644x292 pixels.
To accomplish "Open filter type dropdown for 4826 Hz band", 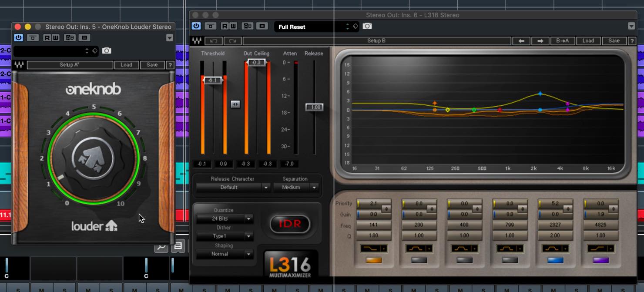I will (x=601, y=248).
